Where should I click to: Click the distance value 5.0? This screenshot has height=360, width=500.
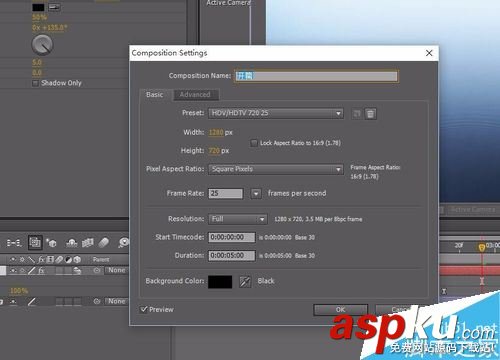click(x=37, y=62)
